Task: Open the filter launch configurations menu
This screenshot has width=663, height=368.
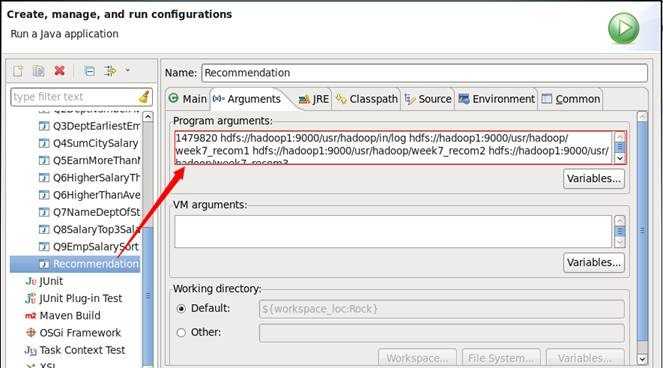Action: [110, 71]
